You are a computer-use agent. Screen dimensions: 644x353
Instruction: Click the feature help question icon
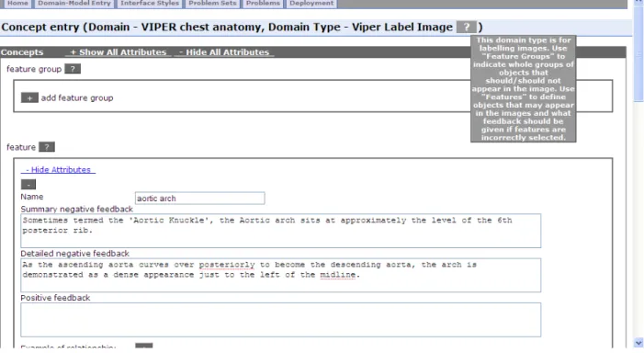click(47, 147)
